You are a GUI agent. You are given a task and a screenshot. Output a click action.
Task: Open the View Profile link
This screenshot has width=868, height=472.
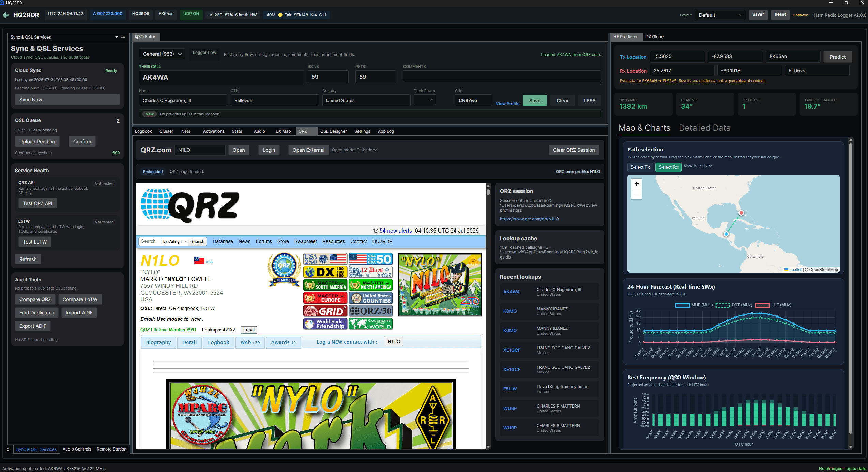click(x=507, y=104)
